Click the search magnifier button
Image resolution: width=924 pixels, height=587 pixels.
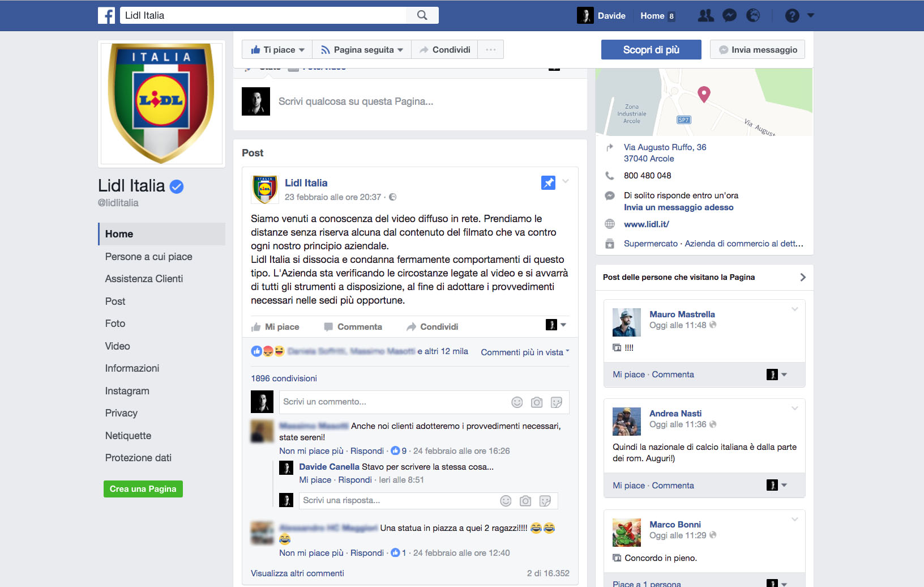click(x=422, y=15)
